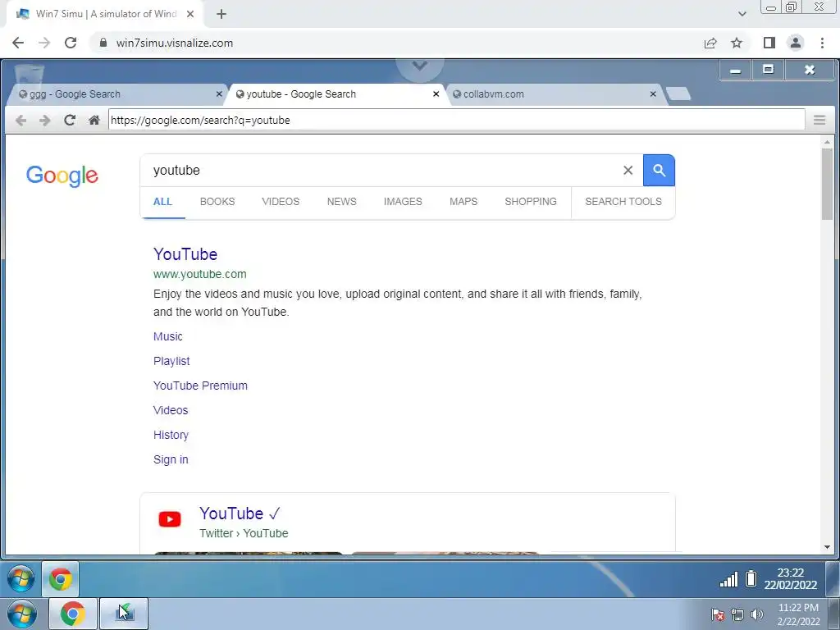This screenshot has height=630, width=840.
Task: Click the simulated browser URL field
Action: [x=456, y=120]
